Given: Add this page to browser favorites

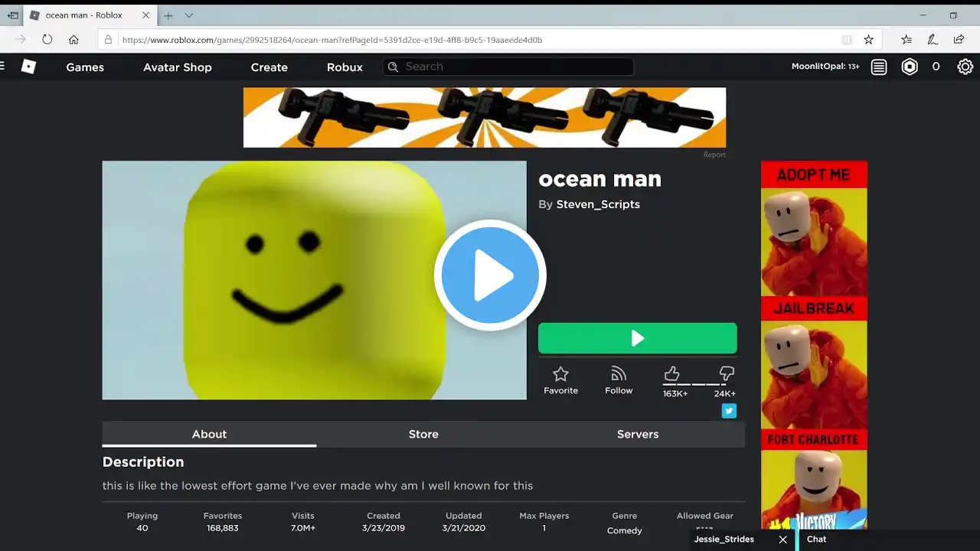Looking at the screenshot, I should point(868,40).
